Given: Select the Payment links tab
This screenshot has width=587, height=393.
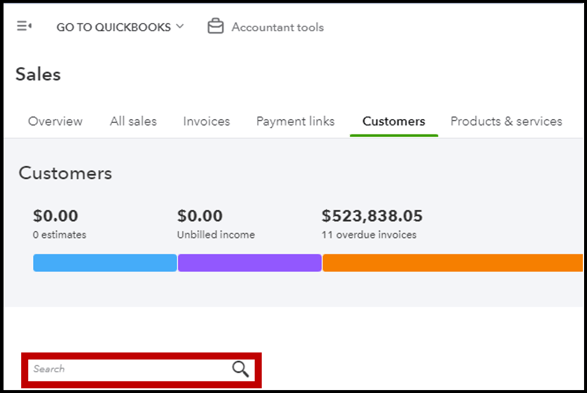Looking at the screenshot, I should 295,122.
